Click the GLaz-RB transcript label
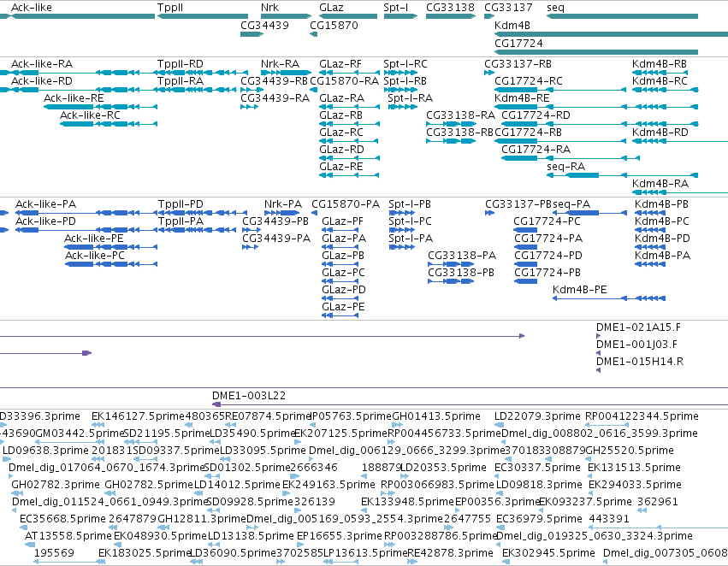Image resolution: width=728 pixels, height=566 pixels. click(340, 115)
